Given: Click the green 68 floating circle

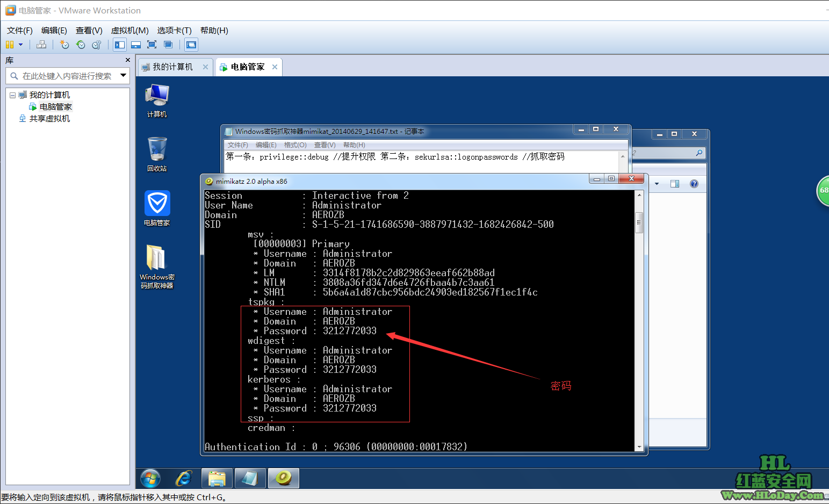Looking at the screenshot, I should (823, 190).
